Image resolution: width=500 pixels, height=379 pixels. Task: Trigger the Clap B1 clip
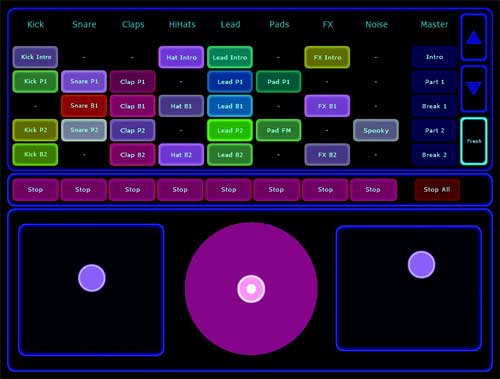pos(133,106)
